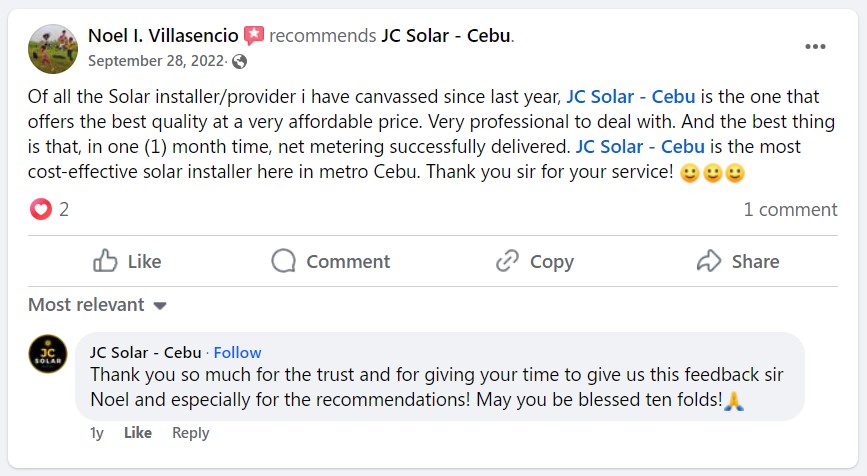Reply to JC Solar's comment
This screenshot has width=867, height=476.
coord(190,433)
